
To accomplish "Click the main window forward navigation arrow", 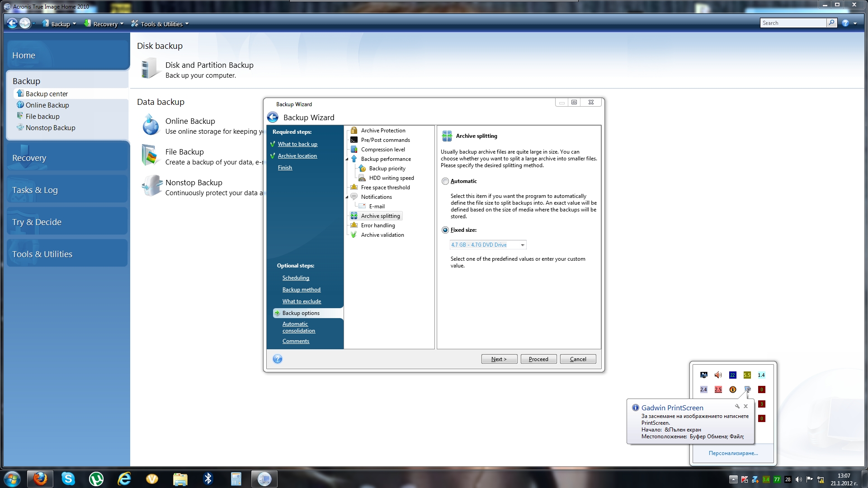I will pos(25,23).
